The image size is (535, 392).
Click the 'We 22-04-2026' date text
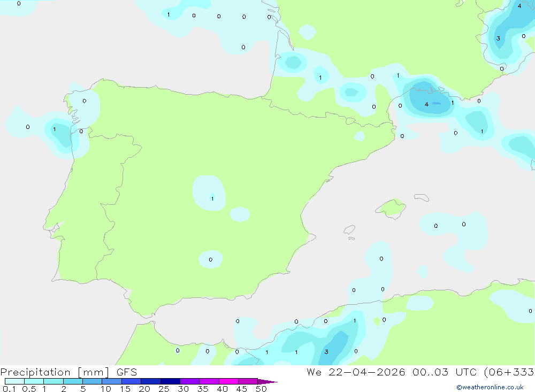pyautogui.click(x=356, y=372)
